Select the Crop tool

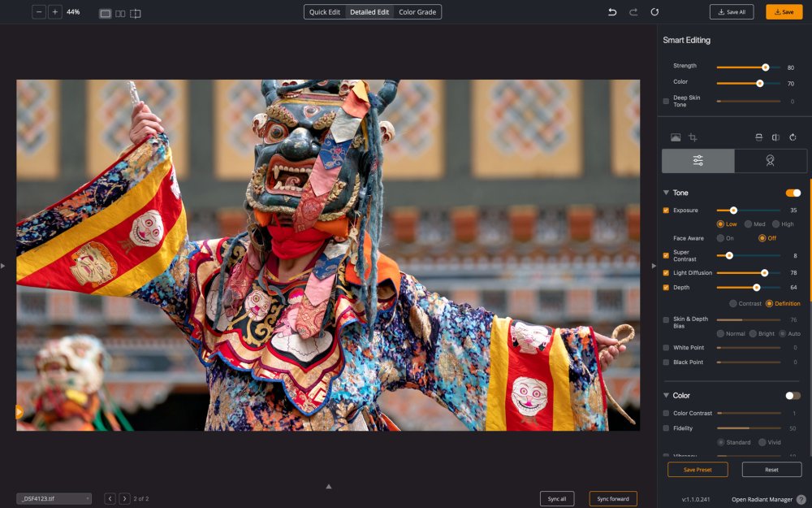693,137
